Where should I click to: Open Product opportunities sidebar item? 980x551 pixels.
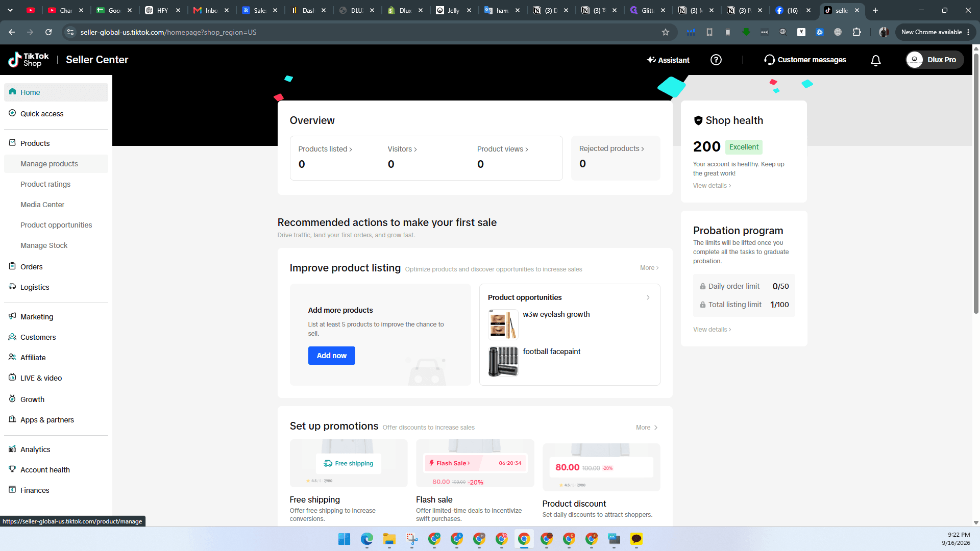[56, 225]
